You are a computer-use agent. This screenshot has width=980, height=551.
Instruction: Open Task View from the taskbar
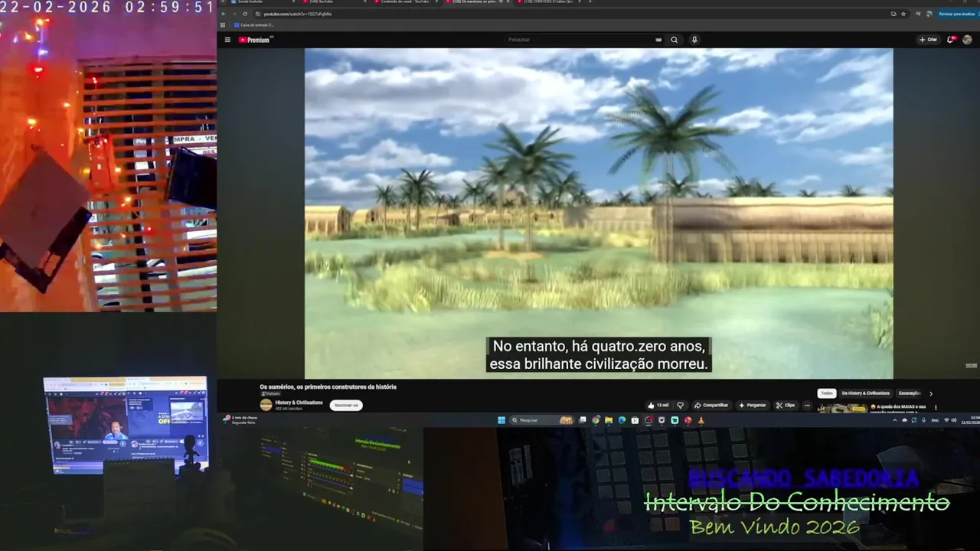pos(583,420)
